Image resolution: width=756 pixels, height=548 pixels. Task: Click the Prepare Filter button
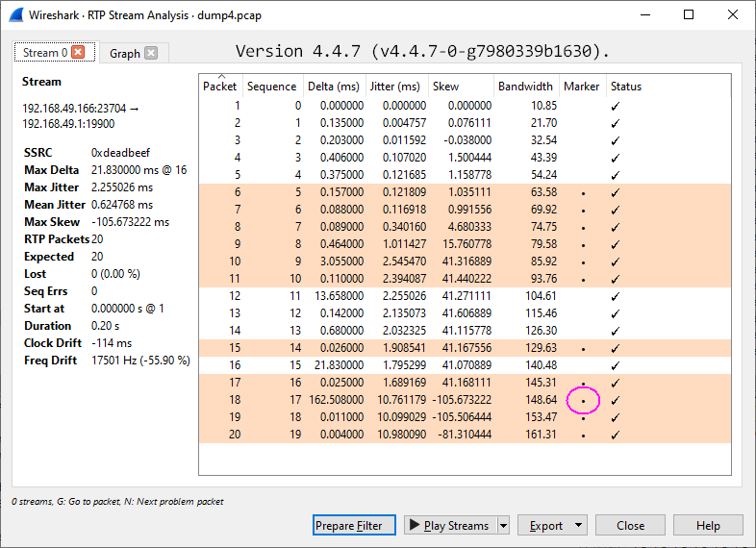pyautogui.click(x=354, y=525)
